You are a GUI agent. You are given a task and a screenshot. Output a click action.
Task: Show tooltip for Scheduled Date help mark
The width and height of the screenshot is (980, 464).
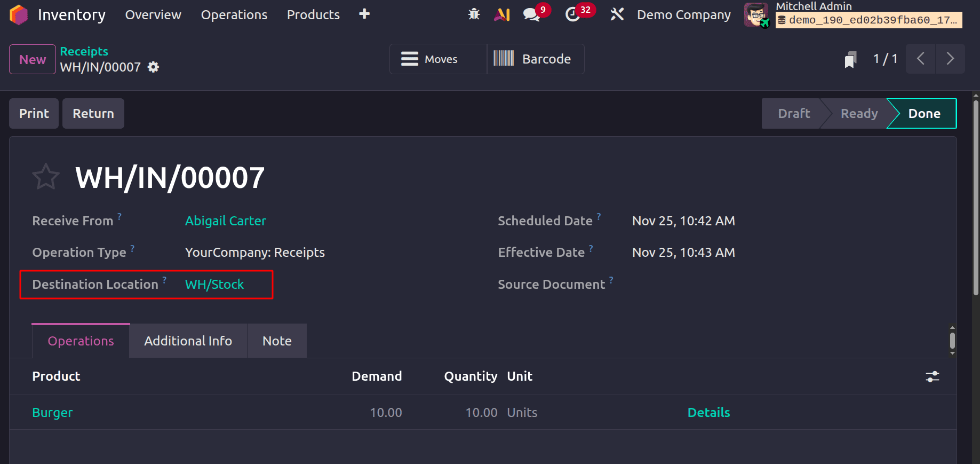(599, 216)
